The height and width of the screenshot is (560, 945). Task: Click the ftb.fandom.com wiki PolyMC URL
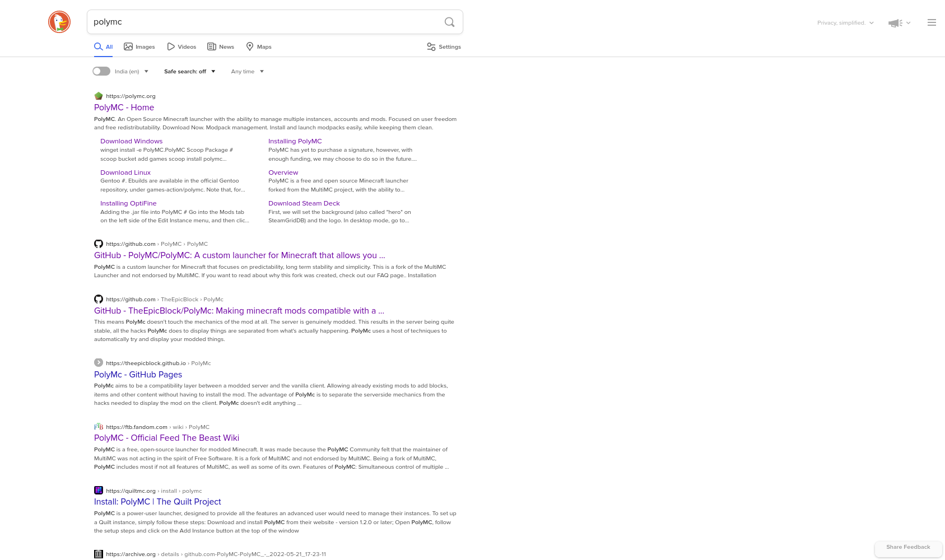click(157, 427)
